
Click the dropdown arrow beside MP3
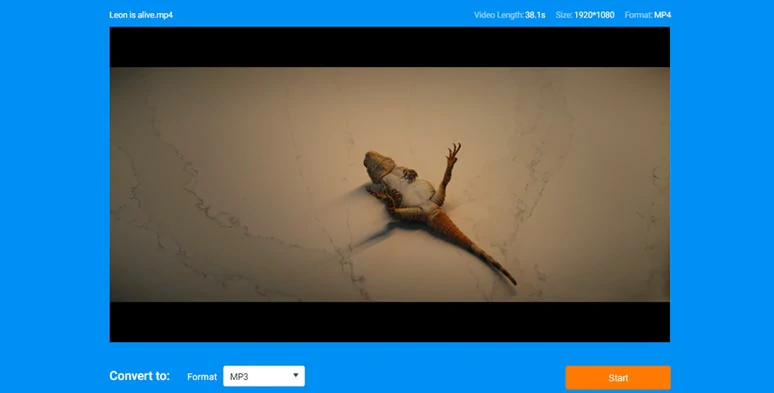coord(296,376)
